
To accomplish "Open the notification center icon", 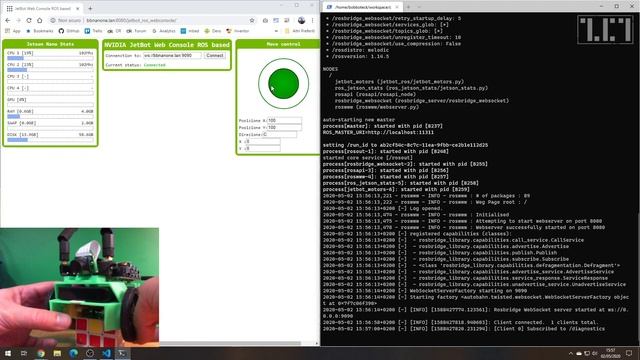I will point(629,353).
